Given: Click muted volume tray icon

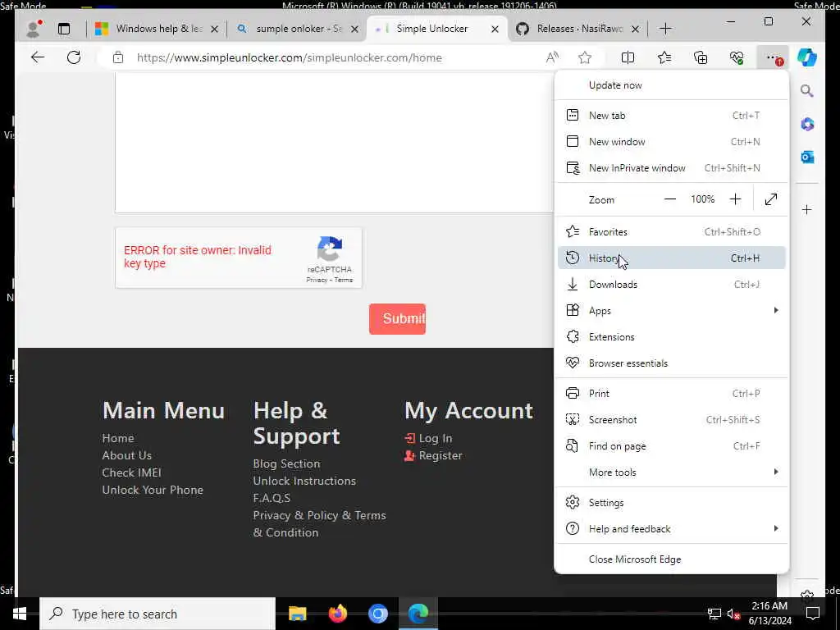Looking at the screenshot, I should (733, 614).
